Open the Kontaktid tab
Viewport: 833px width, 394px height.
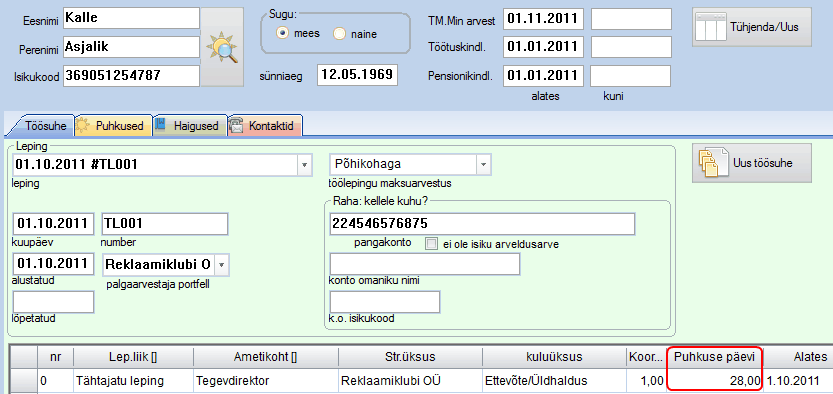tap(265, 126)
